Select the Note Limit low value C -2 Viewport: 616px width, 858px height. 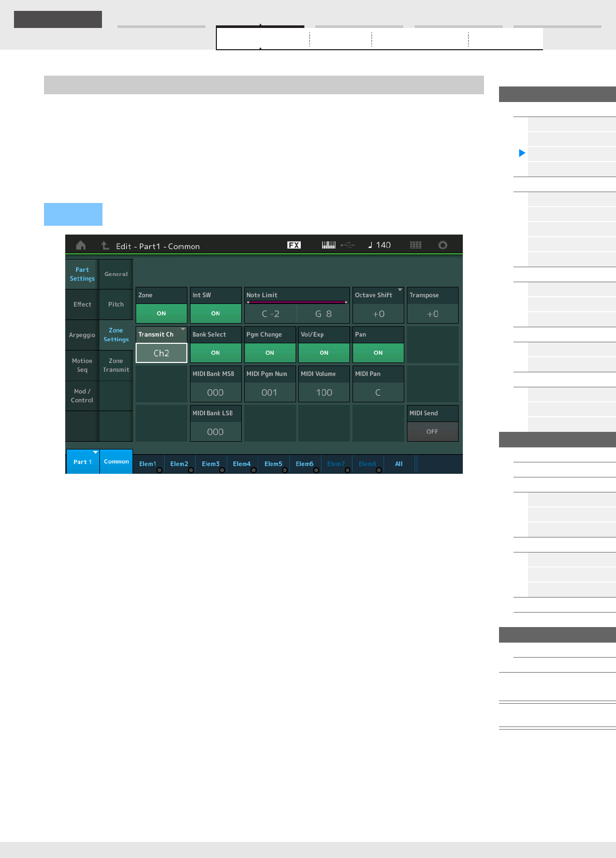tap(271, 314)
